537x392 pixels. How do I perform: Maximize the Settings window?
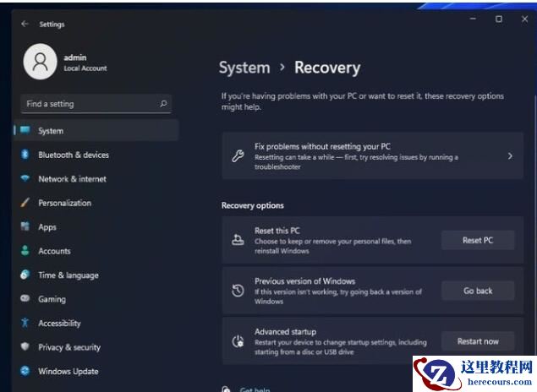(499, 19)
